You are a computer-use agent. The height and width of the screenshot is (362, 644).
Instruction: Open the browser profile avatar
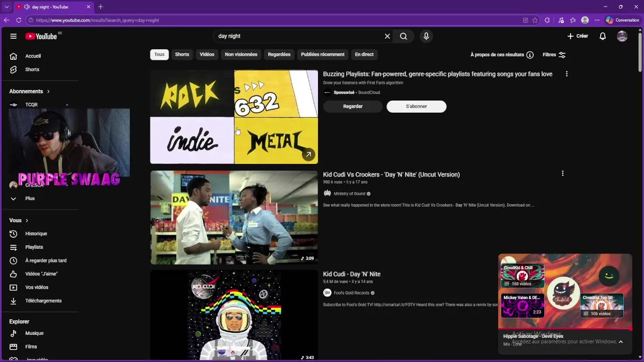[585, 20]
